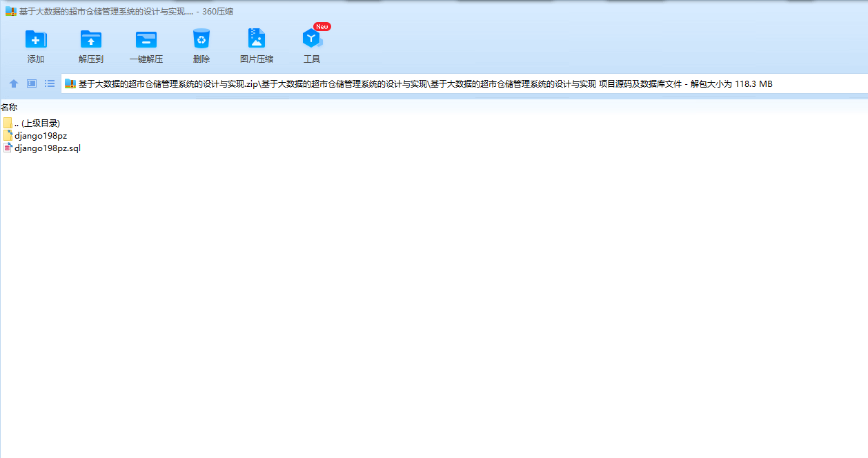Screen dimensions: 868x458
Task: Click the window title text
Action: tap(126, 12)
